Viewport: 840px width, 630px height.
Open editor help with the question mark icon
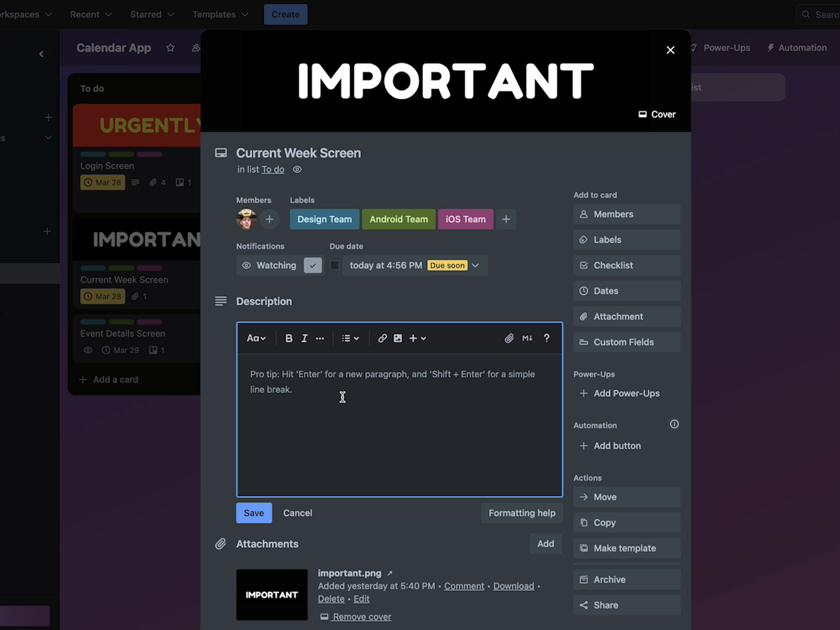(x=547, y=338)
